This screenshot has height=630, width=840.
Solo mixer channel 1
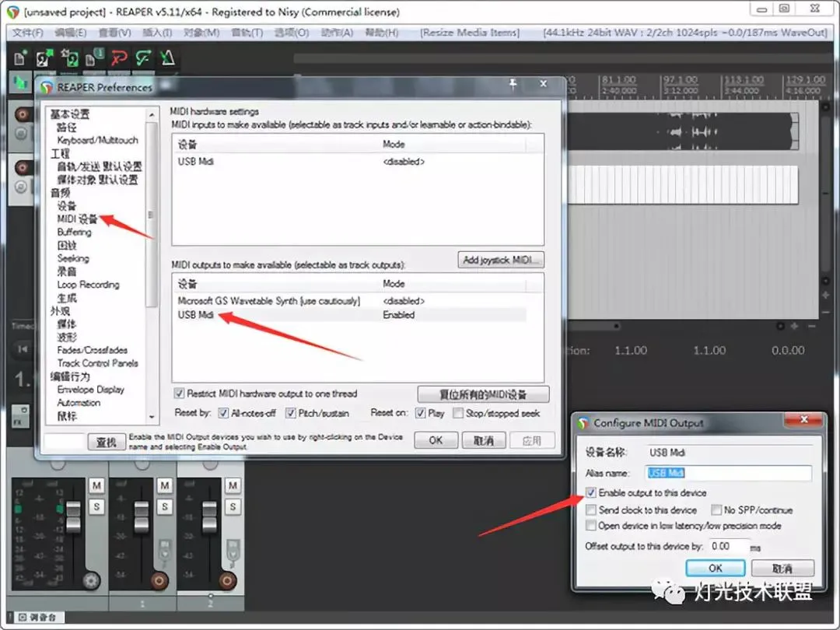click(x=164, y=506)
